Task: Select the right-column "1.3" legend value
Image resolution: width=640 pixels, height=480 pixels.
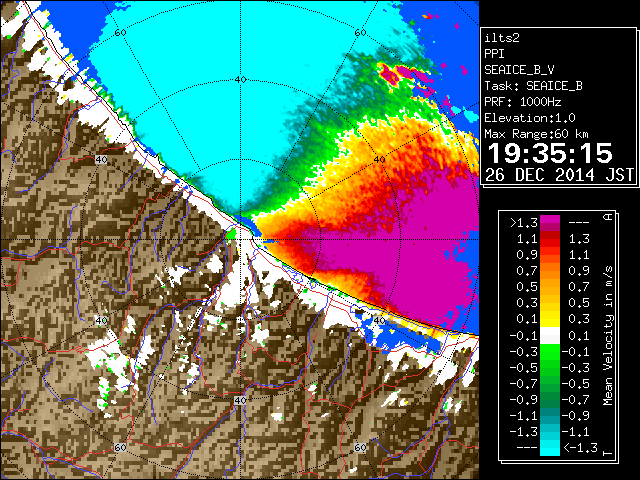Action: 579,239
